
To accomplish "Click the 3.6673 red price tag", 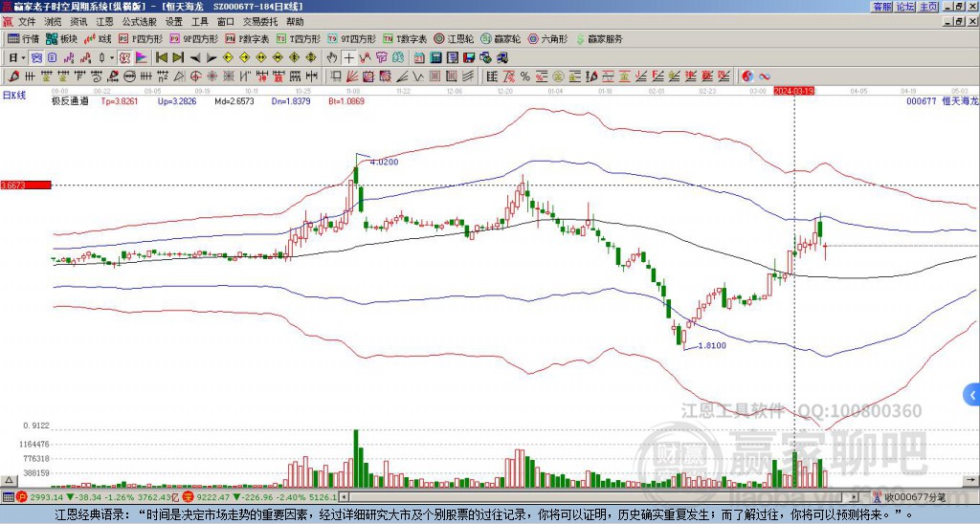I will pyautogui.click(x=26, y=185).
